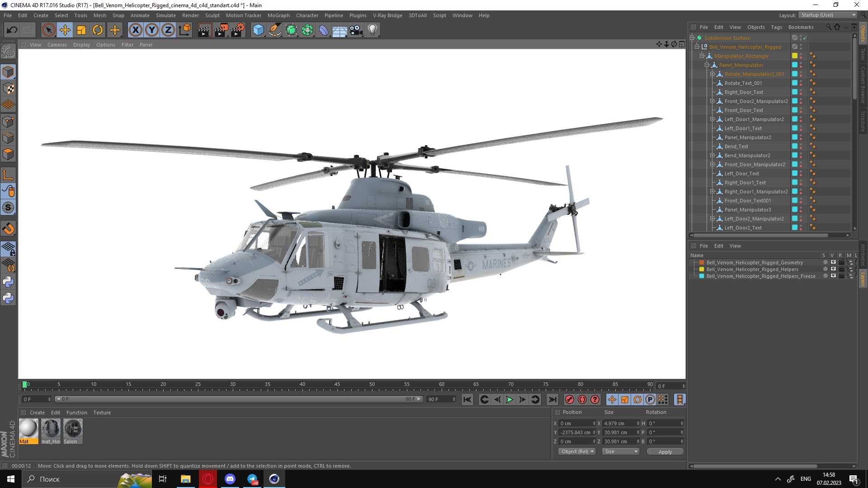The height and width of the screenshot is (488, 868).
Task: Go to end of animation
Action: [552, 399]
